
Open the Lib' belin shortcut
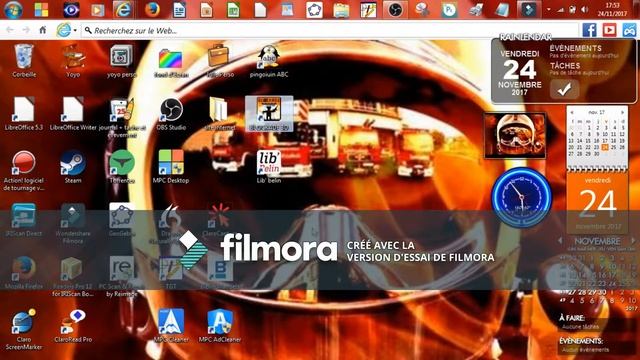tap(269, 167)
